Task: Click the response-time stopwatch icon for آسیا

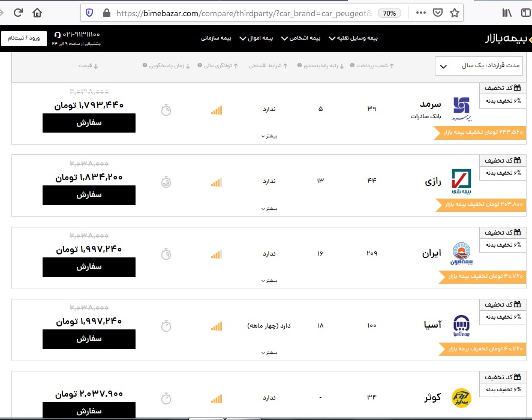Action: [x=166, y=326]
